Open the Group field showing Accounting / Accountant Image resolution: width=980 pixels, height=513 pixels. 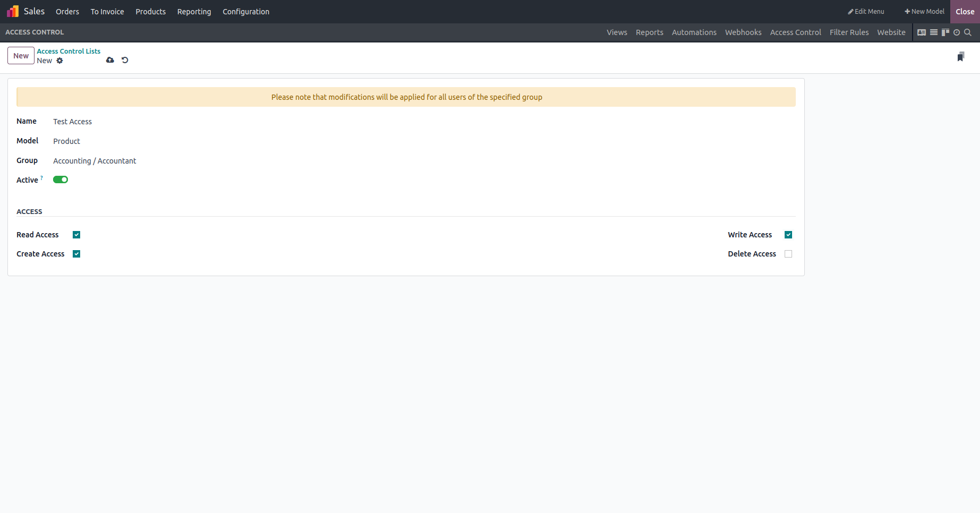(94, 161)
